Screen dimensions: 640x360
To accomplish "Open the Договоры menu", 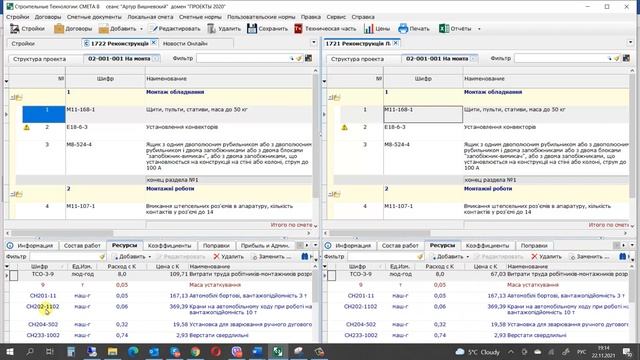I will pyautogui.click(x=48, y=17).
